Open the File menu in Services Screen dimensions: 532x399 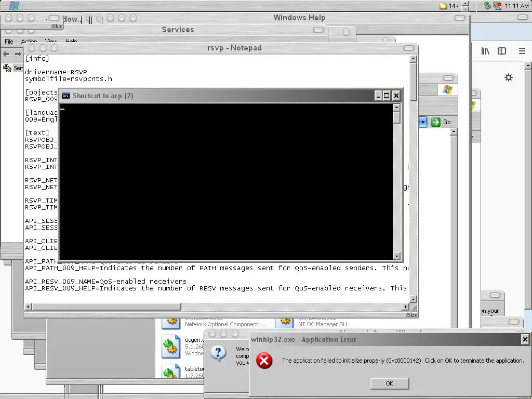coord(9,42)
